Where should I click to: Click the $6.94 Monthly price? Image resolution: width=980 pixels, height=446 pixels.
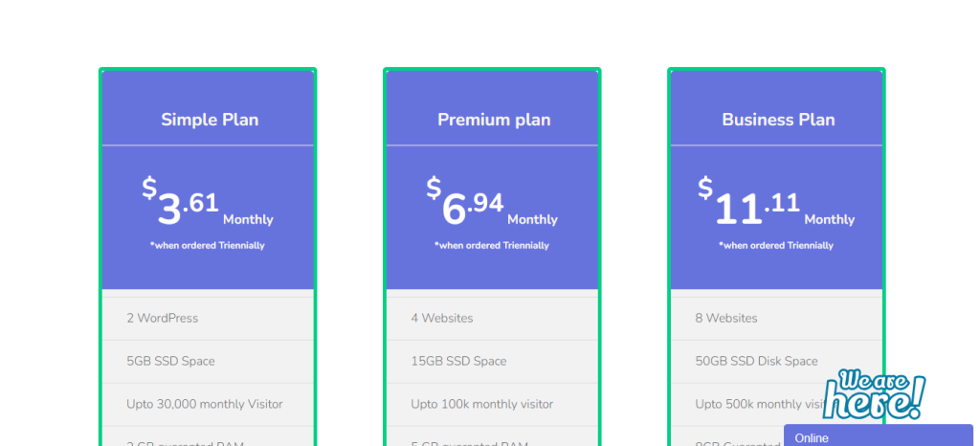point(492,205)
